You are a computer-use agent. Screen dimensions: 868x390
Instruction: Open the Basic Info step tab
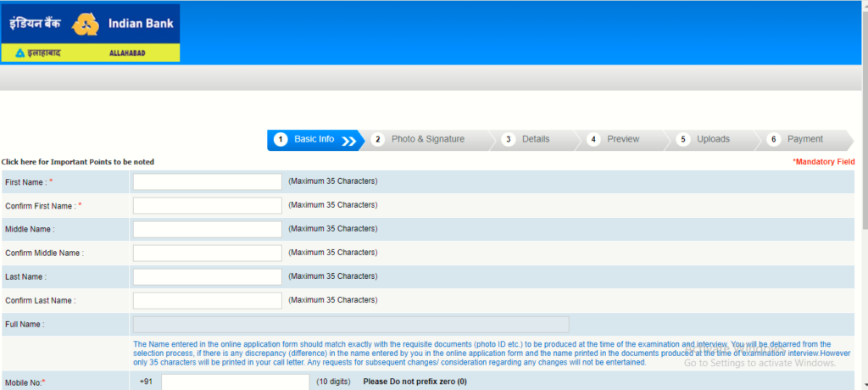(315, 140)
